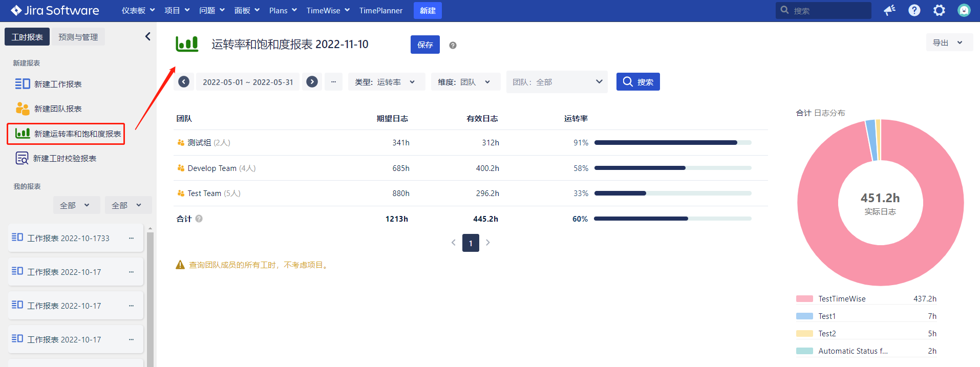Go to next date range arrow
Image resolution: width=980 pixels, height=367 pixels.
coord(312,82)
